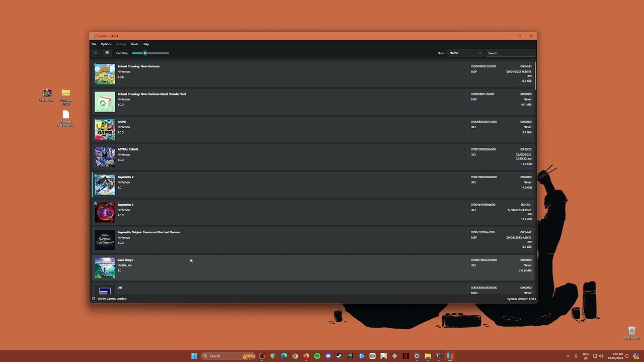Click the ARMS game cover icon

tap(105, 129)
